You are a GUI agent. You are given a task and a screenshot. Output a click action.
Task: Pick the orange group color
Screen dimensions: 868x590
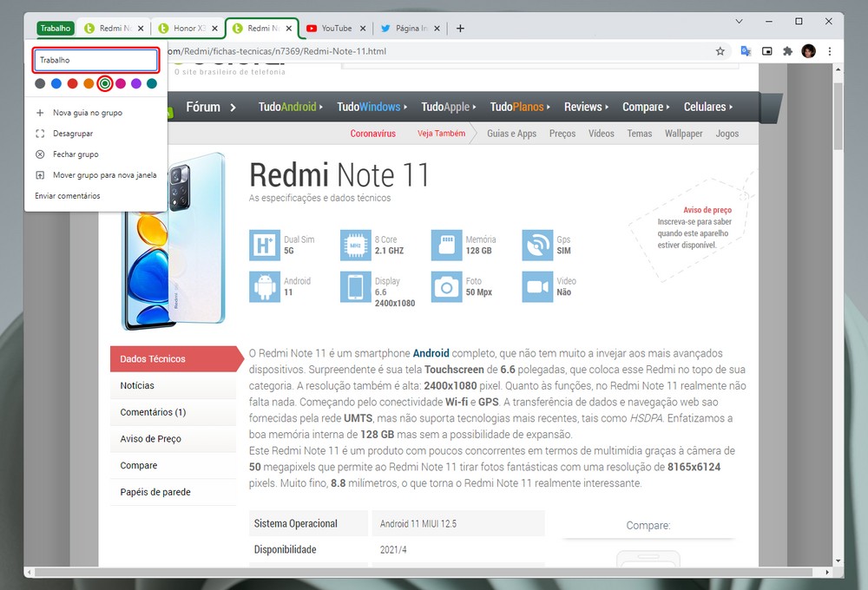tap(89, 83)
